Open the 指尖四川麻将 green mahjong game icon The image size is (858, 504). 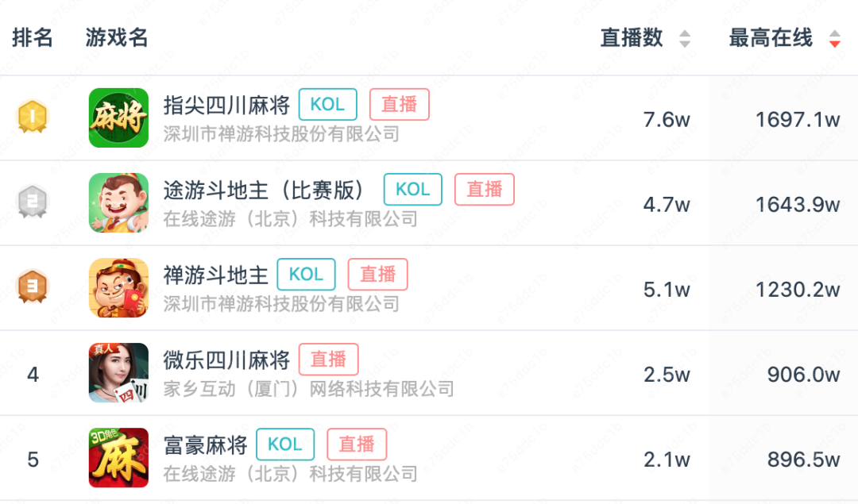[x=118, y=117]
